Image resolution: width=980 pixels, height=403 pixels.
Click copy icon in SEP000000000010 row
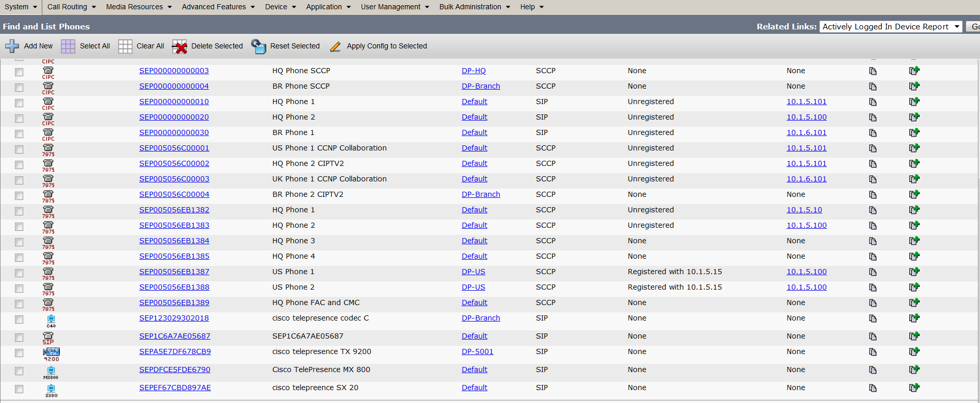pos(873,102)
